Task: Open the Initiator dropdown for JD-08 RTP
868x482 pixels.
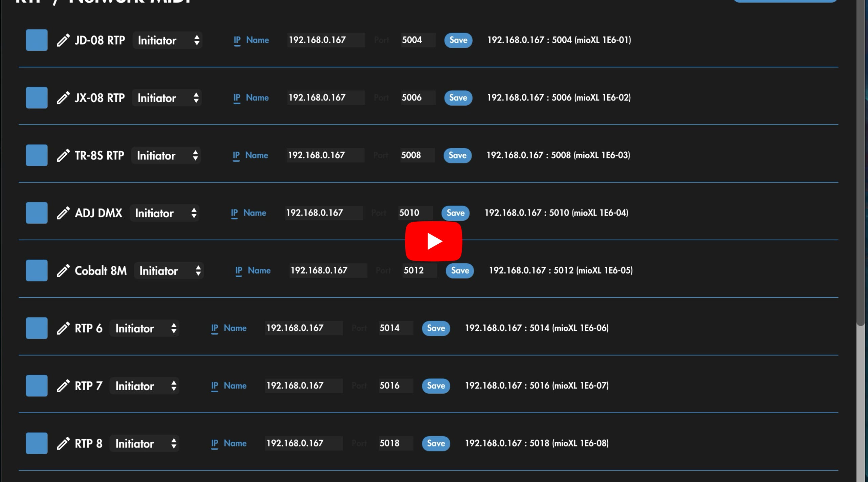Action: pyautogui.click(x=168, y=40)
